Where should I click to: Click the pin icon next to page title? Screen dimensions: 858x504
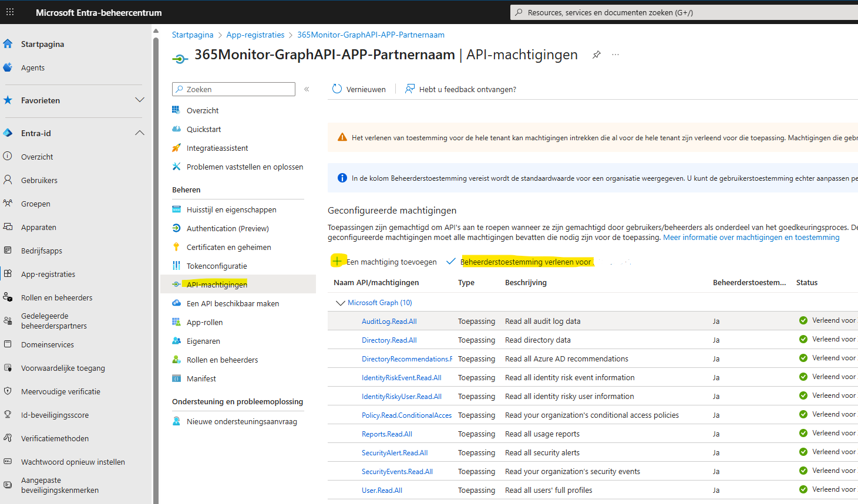coord(597,55)
